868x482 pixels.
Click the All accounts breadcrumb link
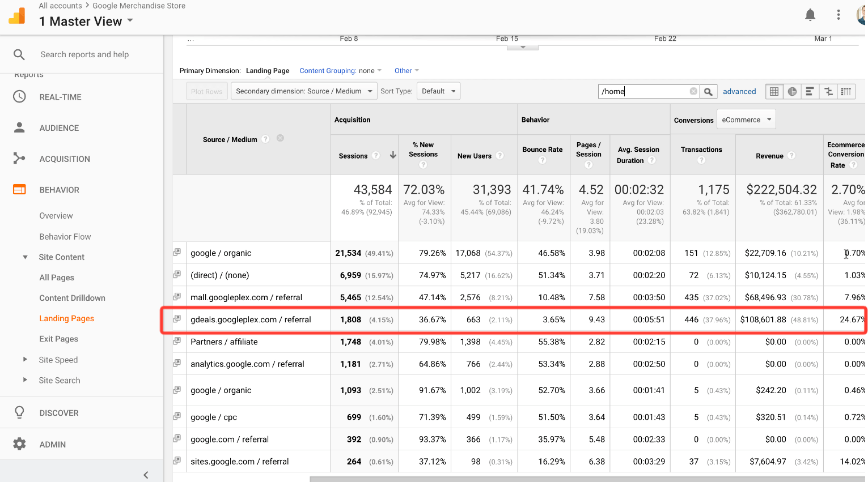click(x=60, y=6)
